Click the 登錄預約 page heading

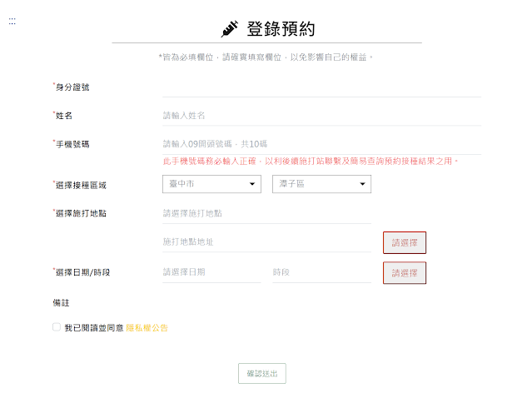click(281, 29)
